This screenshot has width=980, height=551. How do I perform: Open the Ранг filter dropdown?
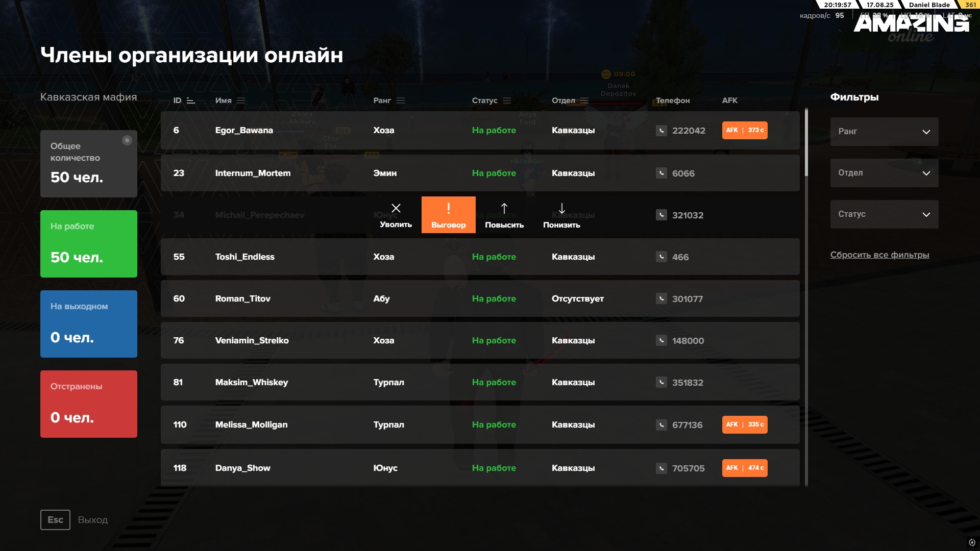tap(884, 132)
